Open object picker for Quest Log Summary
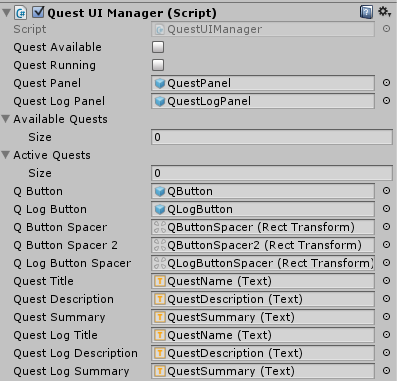 (x=386, y=371)
